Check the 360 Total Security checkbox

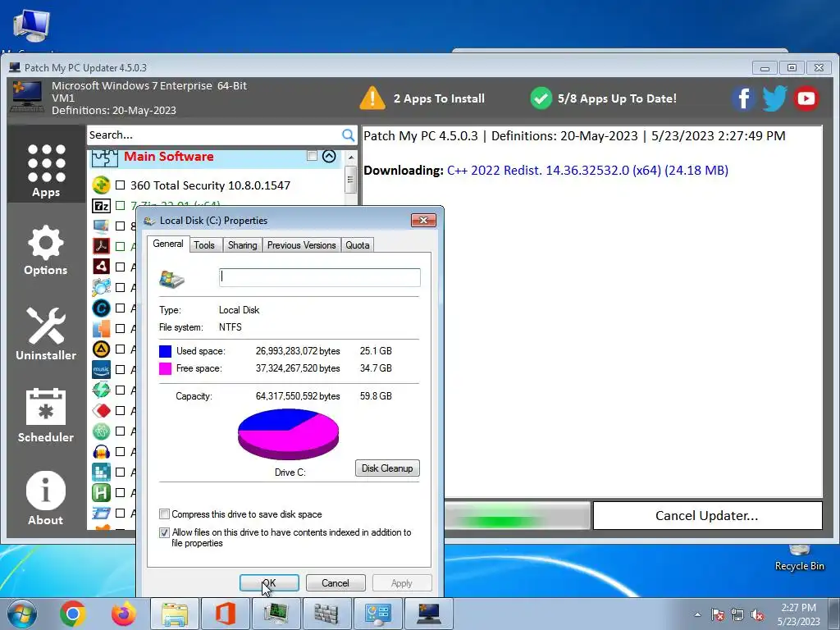[x=121, y=185]
